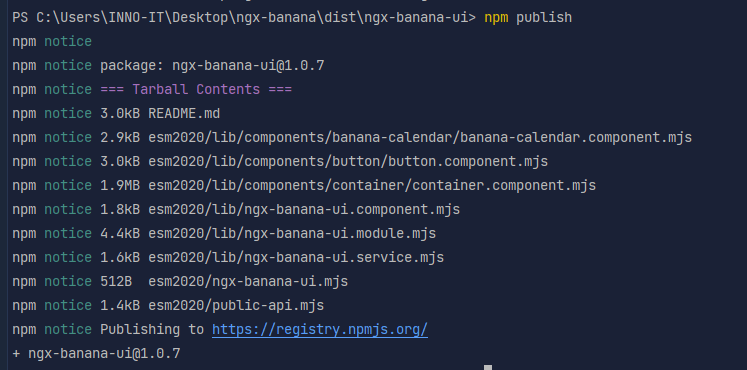Click the ngx-banana-ui.module.mjs file path
The image size is (747, 370).
tap(292, 233)
